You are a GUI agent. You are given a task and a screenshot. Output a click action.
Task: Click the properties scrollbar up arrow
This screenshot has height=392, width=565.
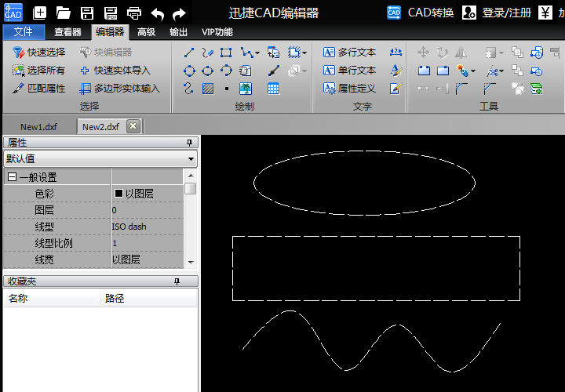pyautogui.click(x=191, y=176)
